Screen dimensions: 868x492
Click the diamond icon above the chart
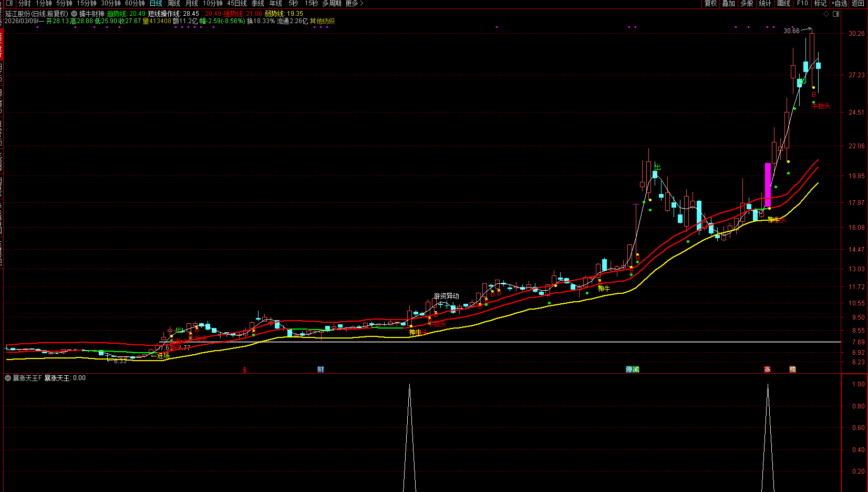tap(826, 14)
